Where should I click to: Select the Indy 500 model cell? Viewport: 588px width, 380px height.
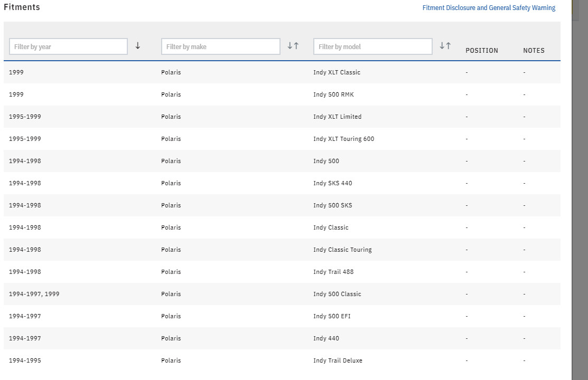point(326,161)
